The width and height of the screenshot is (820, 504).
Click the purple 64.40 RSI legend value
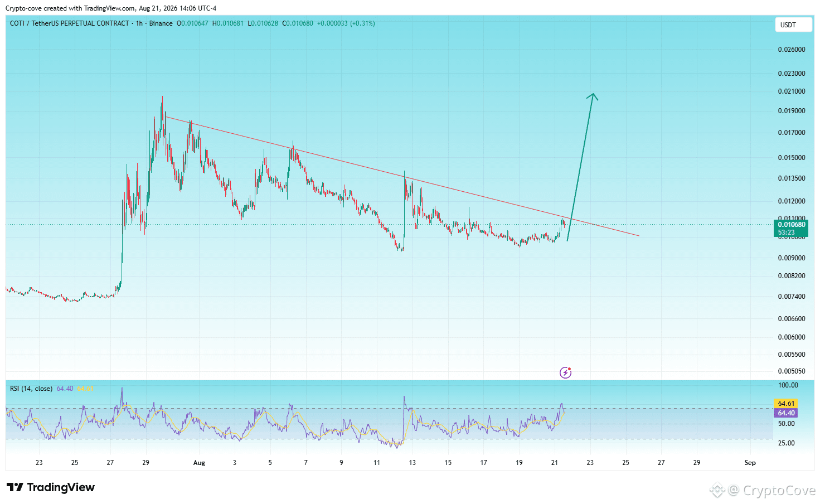(x=65, y=389)
